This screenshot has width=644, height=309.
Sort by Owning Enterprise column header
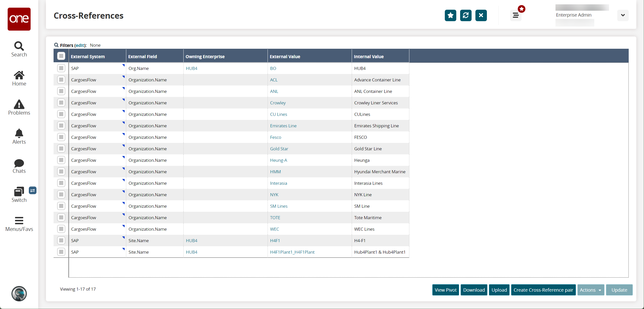(x=225, y=57)
